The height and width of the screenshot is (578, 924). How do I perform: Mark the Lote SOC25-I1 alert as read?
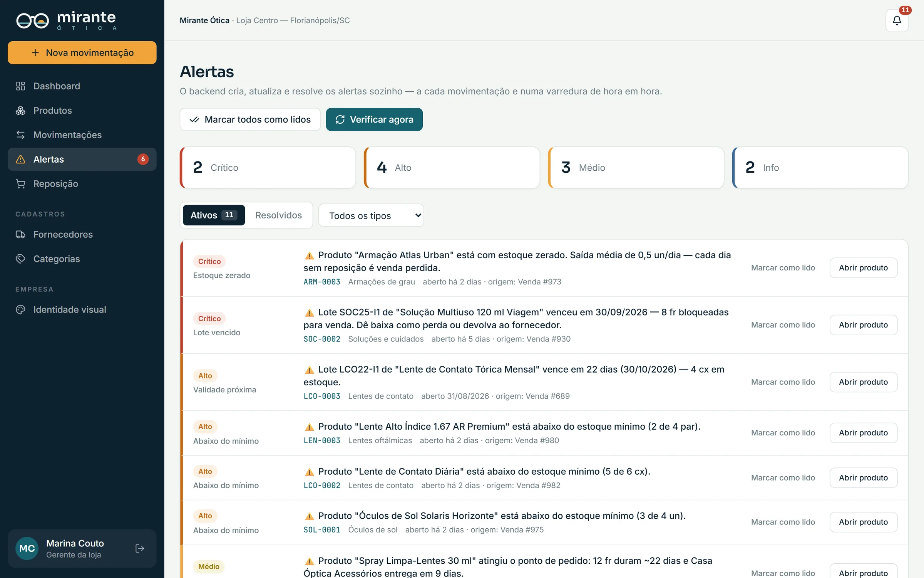(x=783, y=325)
